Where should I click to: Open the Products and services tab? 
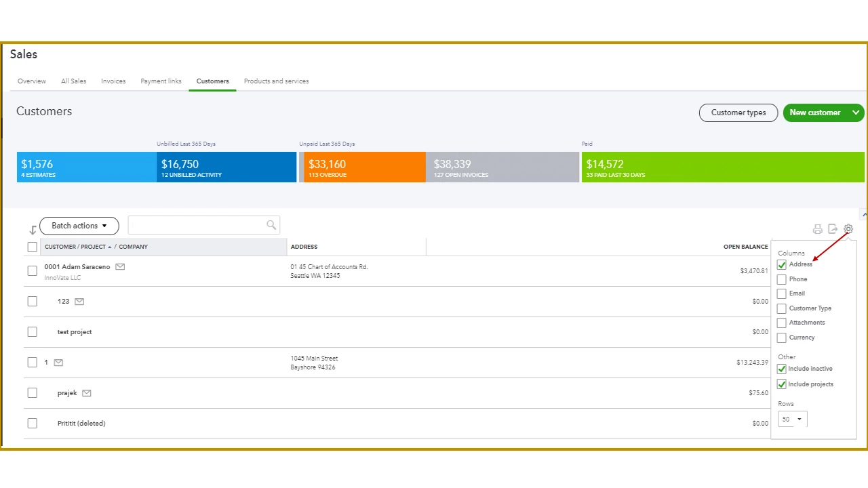tap(277, 81)
